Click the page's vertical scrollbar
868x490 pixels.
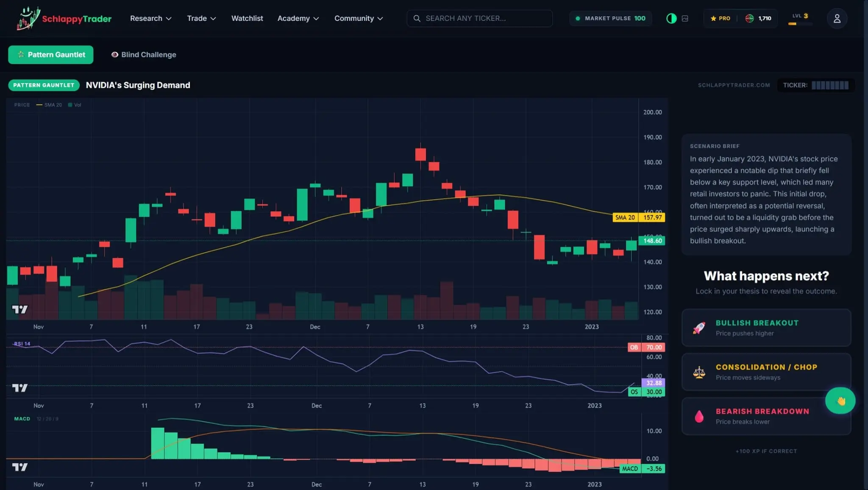865,245
